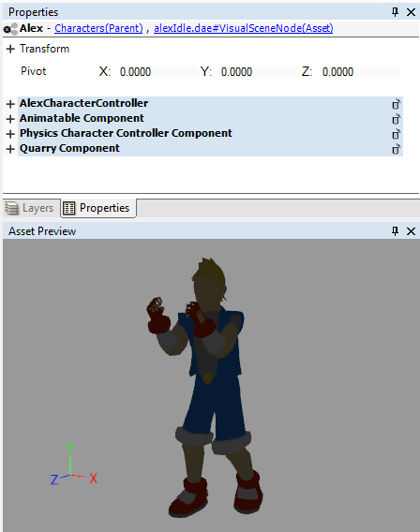Click the Pivot Z value field

tap(361, 72)
